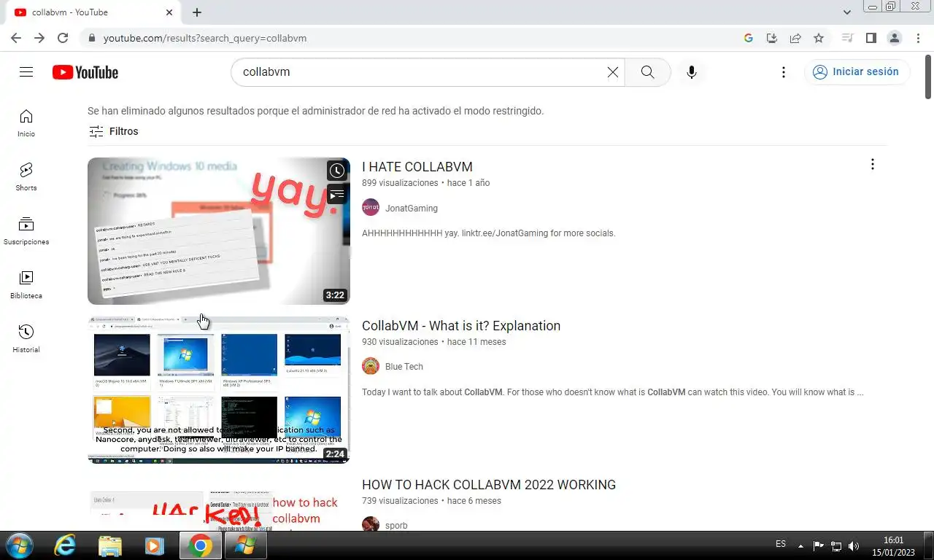Screen dimensions: 934x560
Task: Share this page from the address bar
Action: tap(795, 38)
